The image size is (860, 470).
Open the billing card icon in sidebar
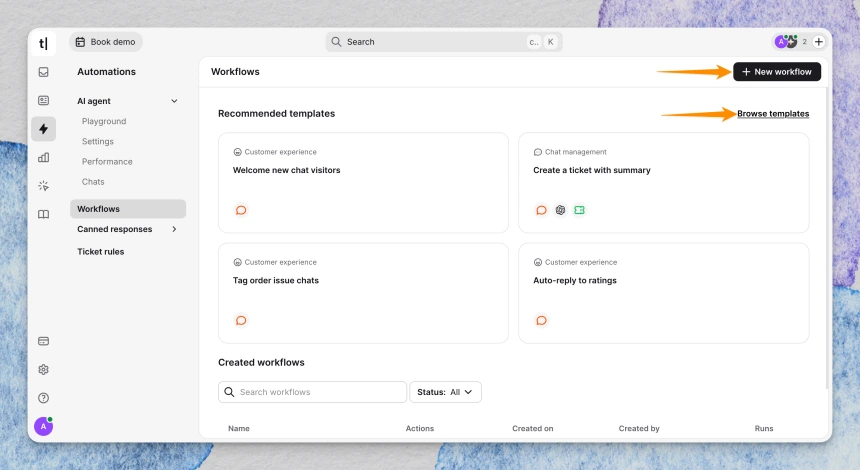pos(43,341)
